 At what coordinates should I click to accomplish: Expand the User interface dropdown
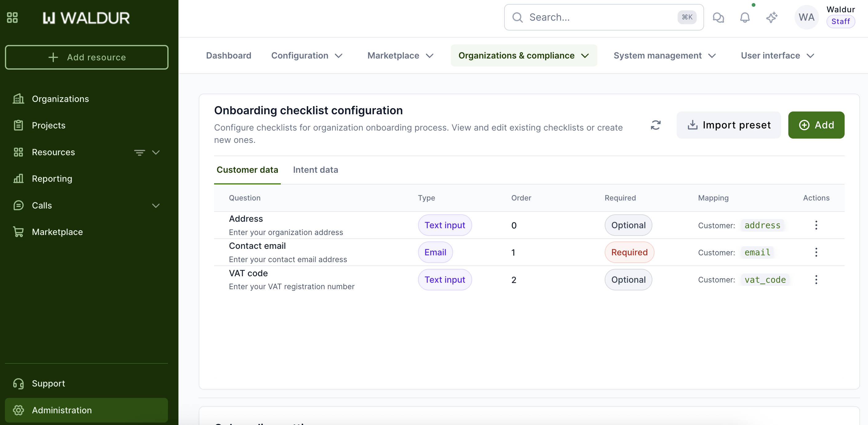777,56
